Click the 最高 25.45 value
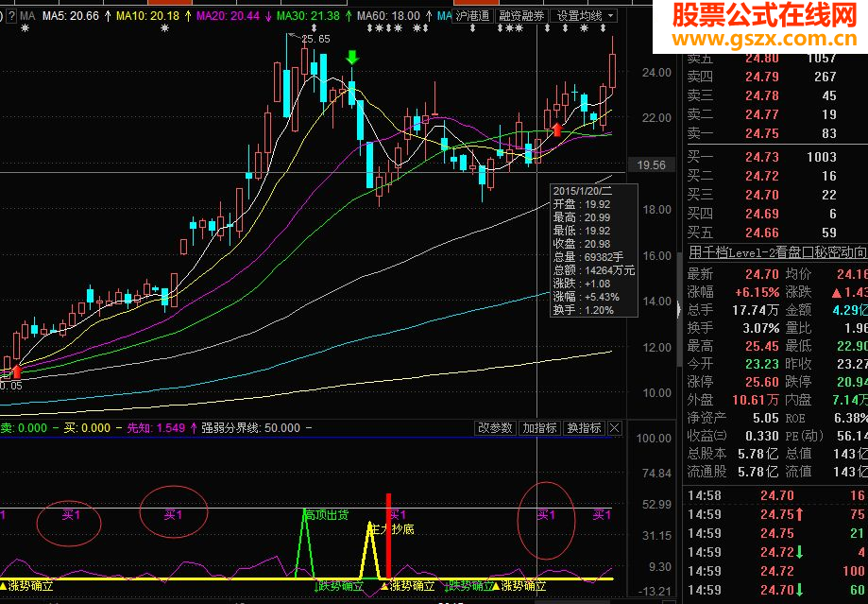This screenshot has width=868, height=604. pos(762,346)
